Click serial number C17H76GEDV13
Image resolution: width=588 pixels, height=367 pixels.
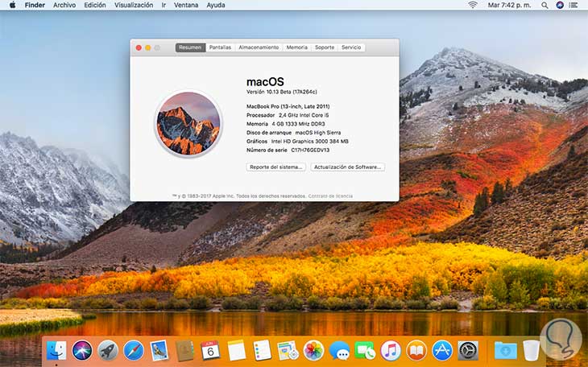tap(310, 150)
